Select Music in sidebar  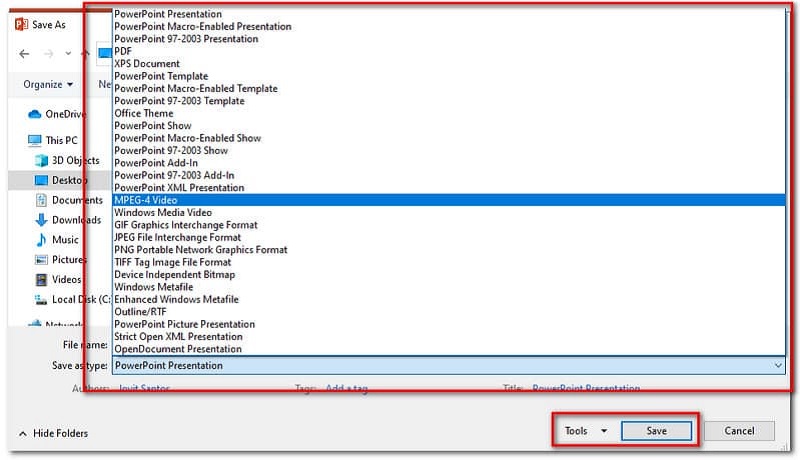tap(65, 240)
